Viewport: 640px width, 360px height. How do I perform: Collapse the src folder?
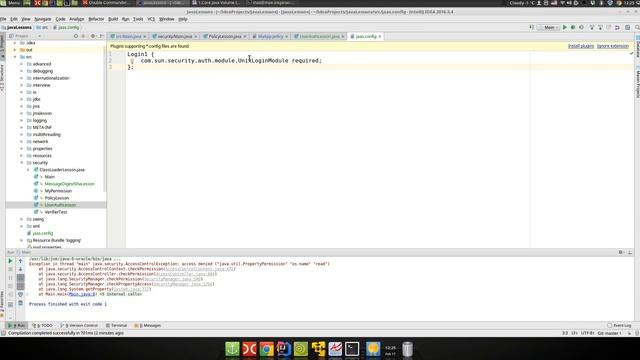pos(15,57)
